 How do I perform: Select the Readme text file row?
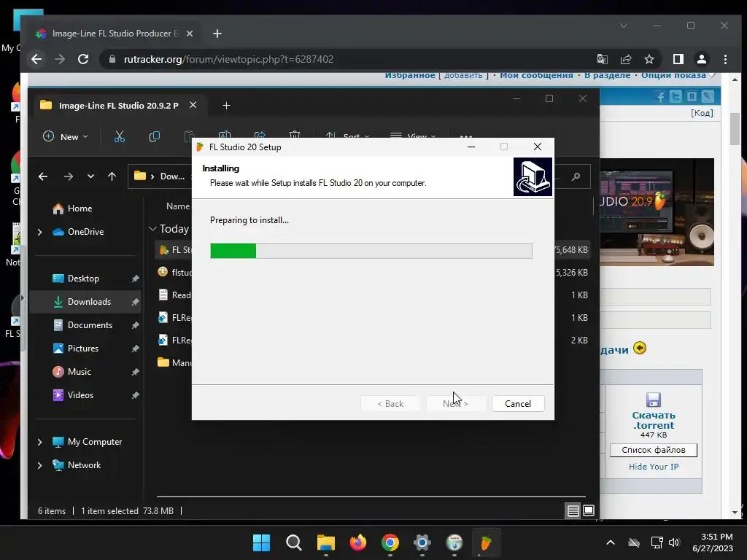[x=373, y=295]
